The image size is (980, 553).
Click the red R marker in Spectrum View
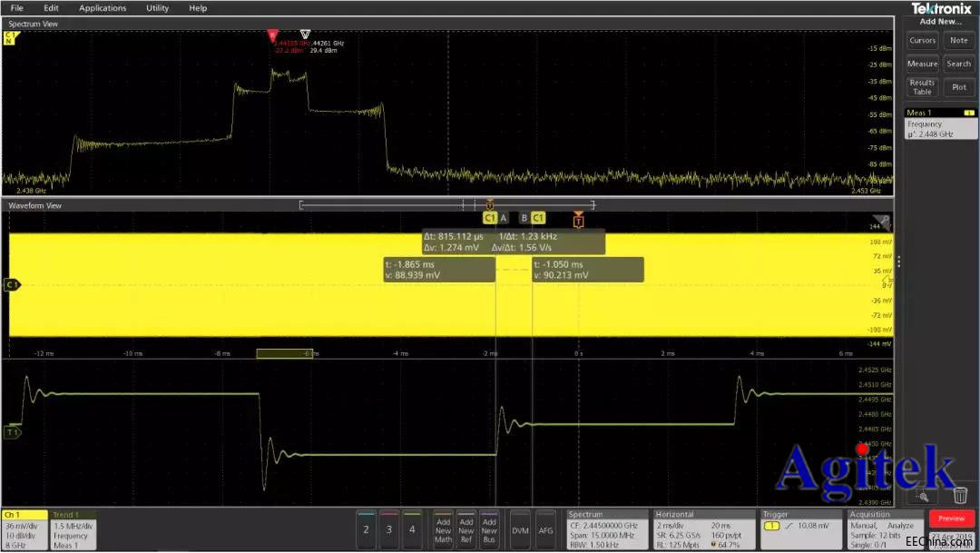[272, 35]
